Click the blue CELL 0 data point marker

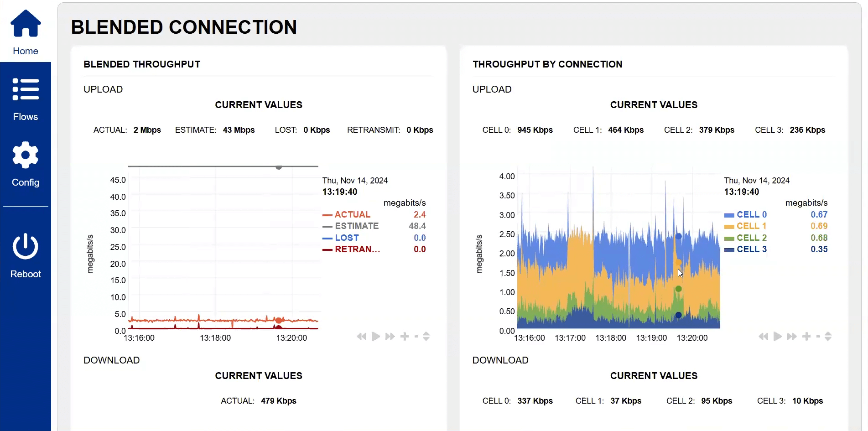point(678,236)
